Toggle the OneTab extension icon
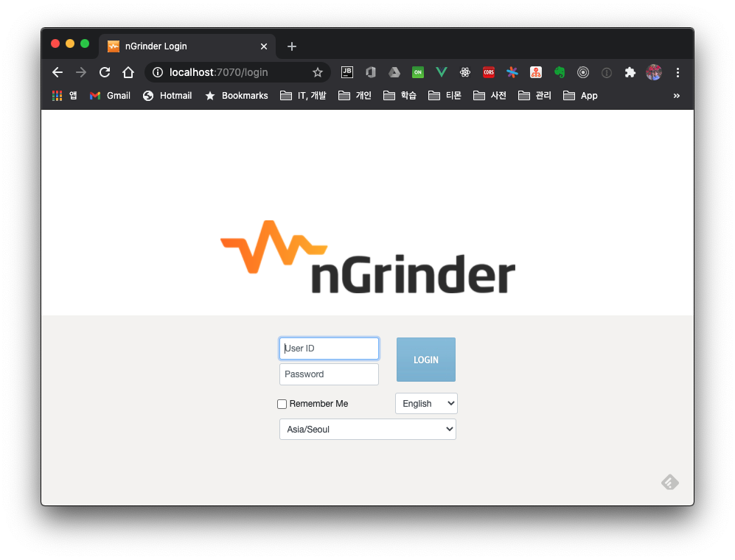Image resolution: width=735 pixels, height=560 pixels. [418, 72]
